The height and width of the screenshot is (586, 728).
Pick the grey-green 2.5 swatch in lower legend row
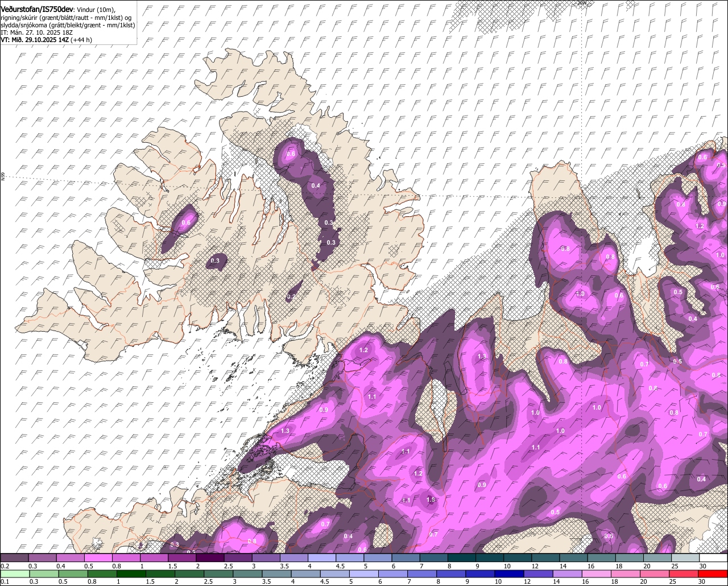(x=218, y=574)
